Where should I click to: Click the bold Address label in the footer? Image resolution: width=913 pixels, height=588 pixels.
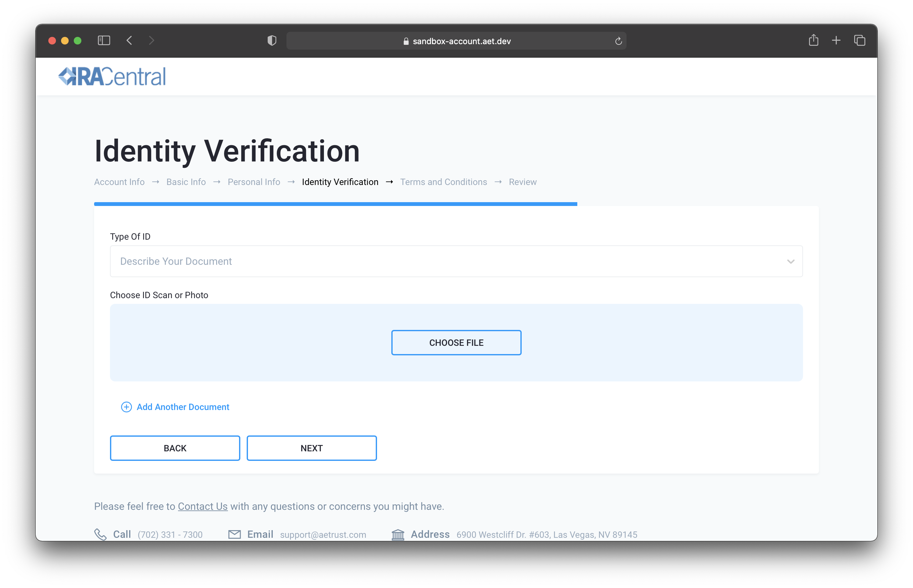pos(430,534)
